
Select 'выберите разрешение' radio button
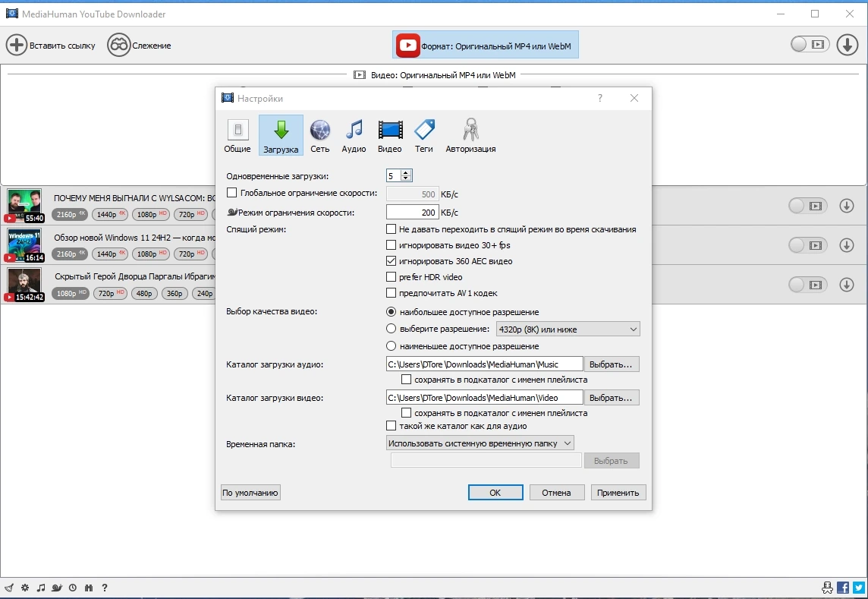[x=391, y=329]
